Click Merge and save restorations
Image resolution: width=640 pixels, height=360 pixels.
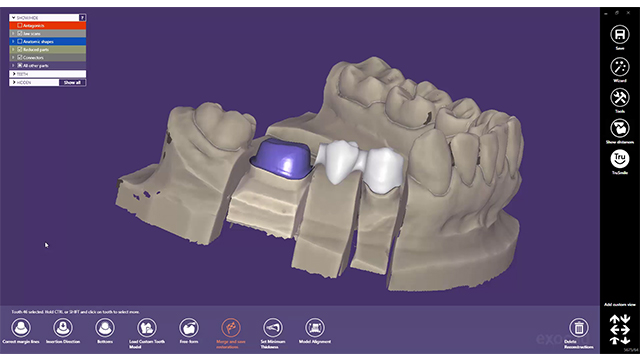coord(231,328)
